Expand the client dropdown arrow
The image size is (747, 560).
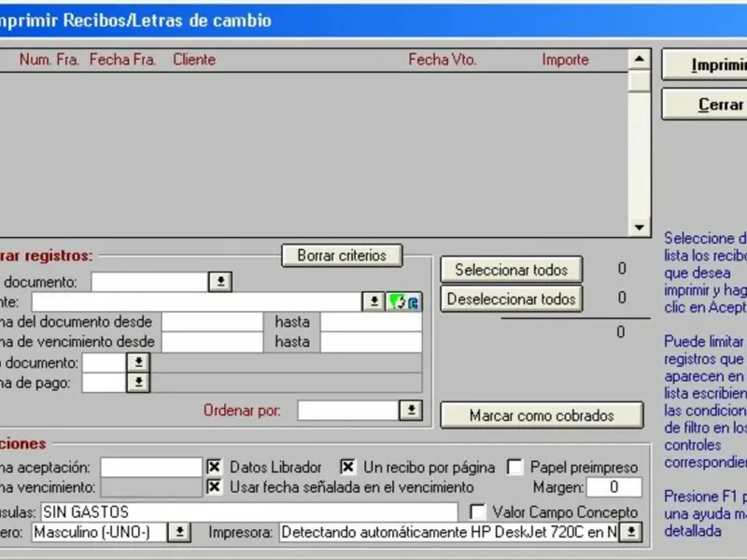(x=374, y=301)
